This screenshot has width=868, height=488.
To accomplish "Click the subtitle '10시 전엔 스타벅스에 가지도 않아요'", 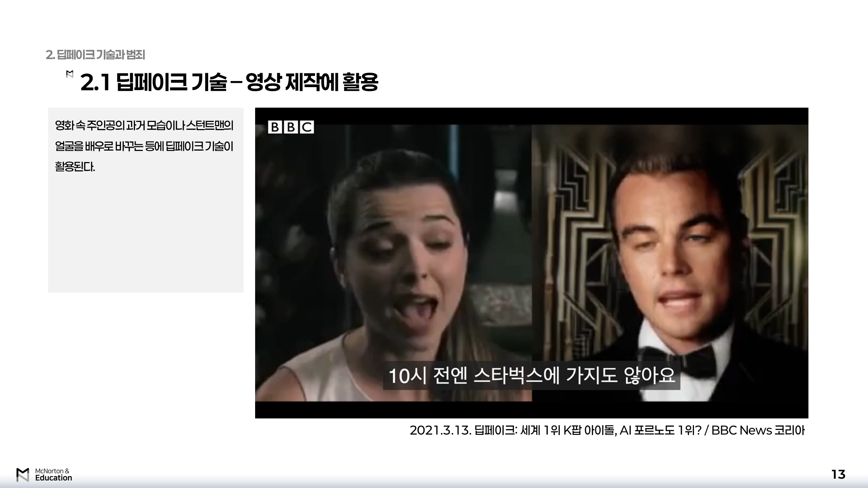I will [x=531, y=376].
